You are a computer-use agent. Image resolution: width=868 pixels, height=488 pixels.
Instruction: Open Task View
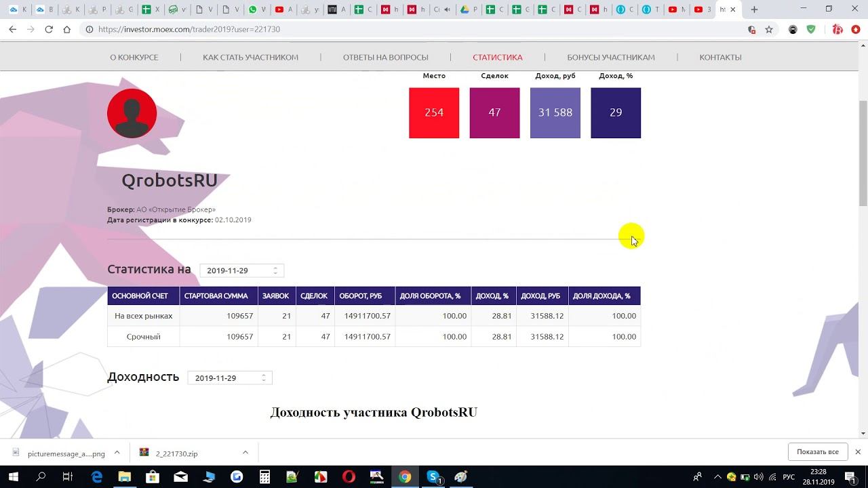point(67,477)
